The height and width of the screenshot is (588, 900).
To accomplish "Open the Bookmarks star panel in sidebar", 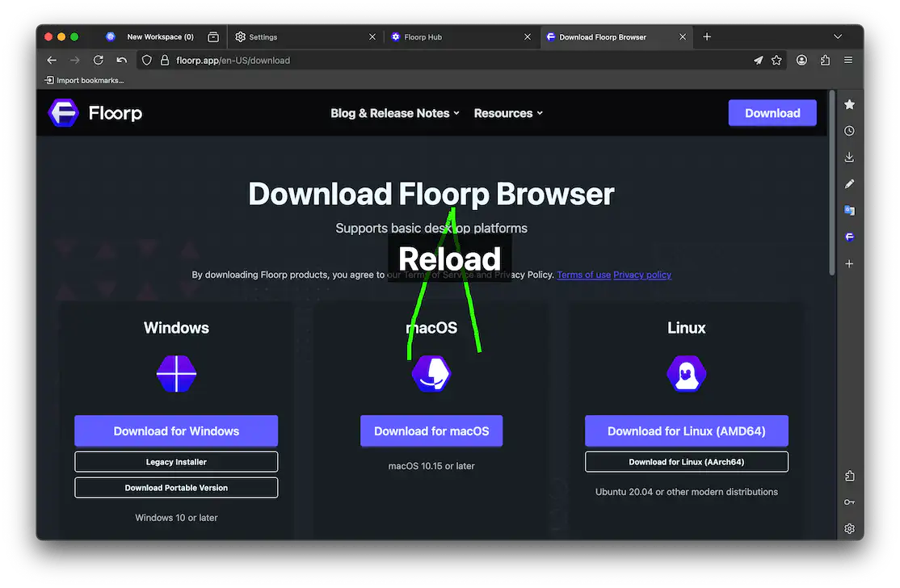I will (849, 105).
